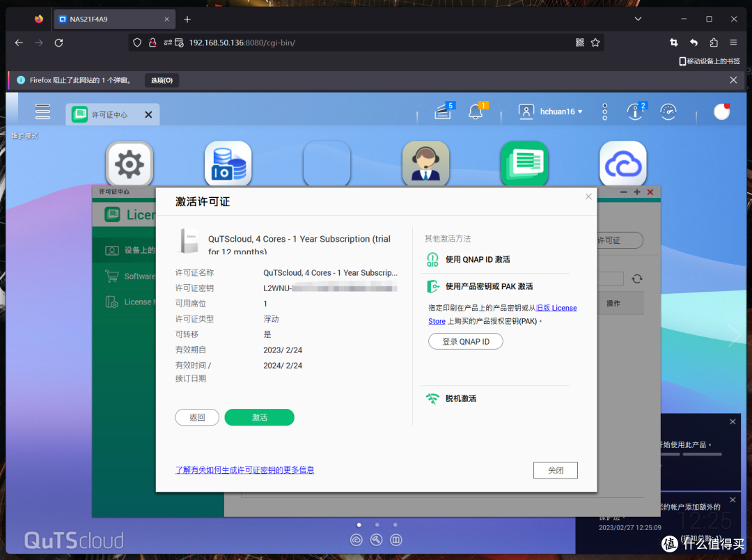
Task: Click the rightmost circular icon in bottom dock
Action: [396, 540]
